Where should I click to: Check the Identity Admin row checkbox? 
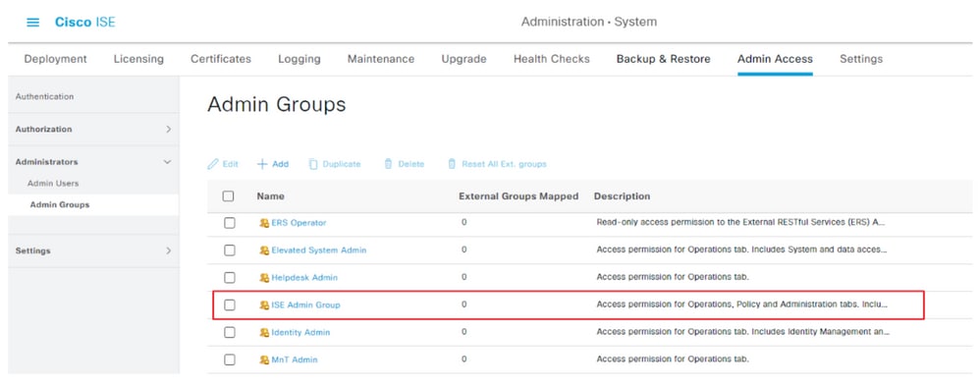pos(230,333)
